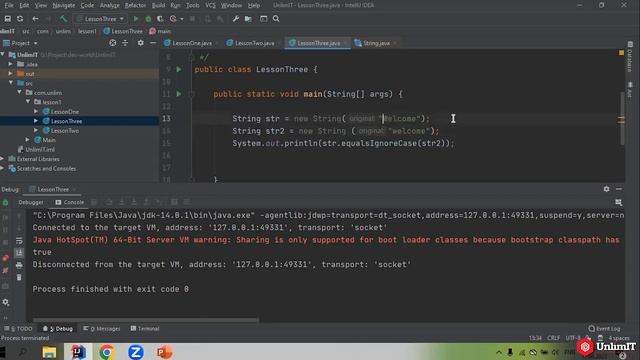This screenshot has height=360, width=640.
Task: Open Terminal tool window button
Action: (x=145, y=329)
